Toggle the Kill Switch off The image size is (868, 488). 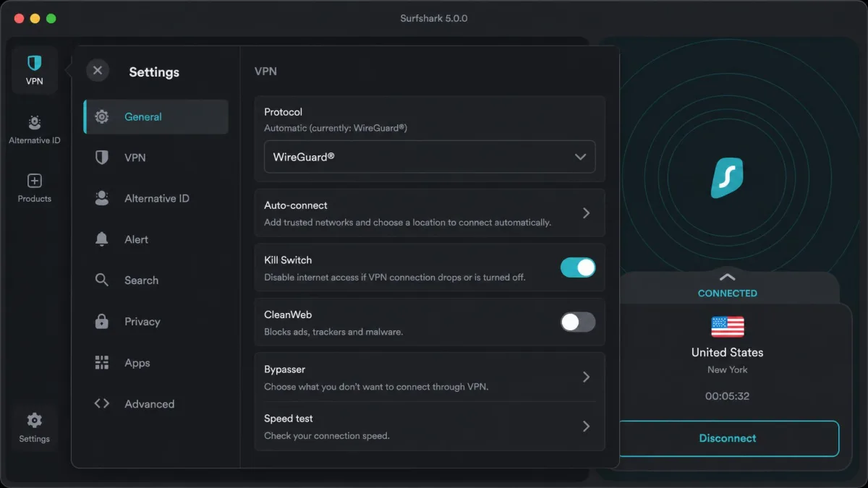click(578, 267)
